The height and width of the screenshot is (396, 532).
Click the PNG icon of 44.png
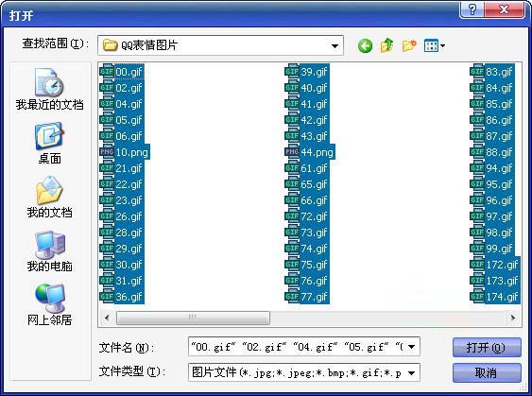[x=292, y=152]
